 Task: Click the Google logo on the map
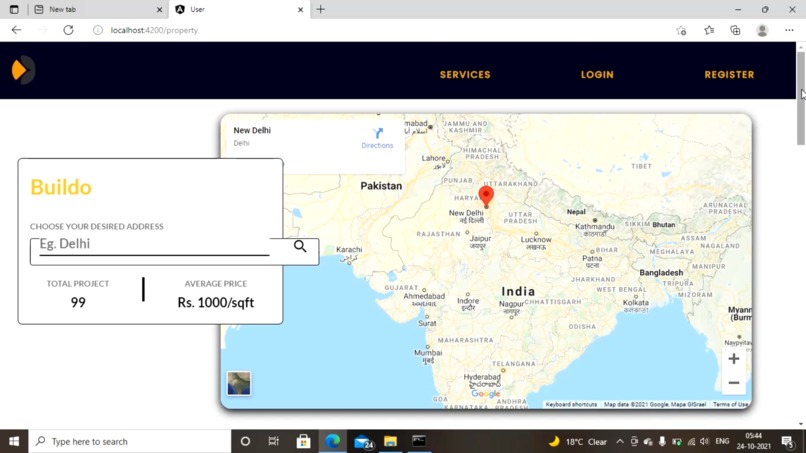(x=485, y=394)
